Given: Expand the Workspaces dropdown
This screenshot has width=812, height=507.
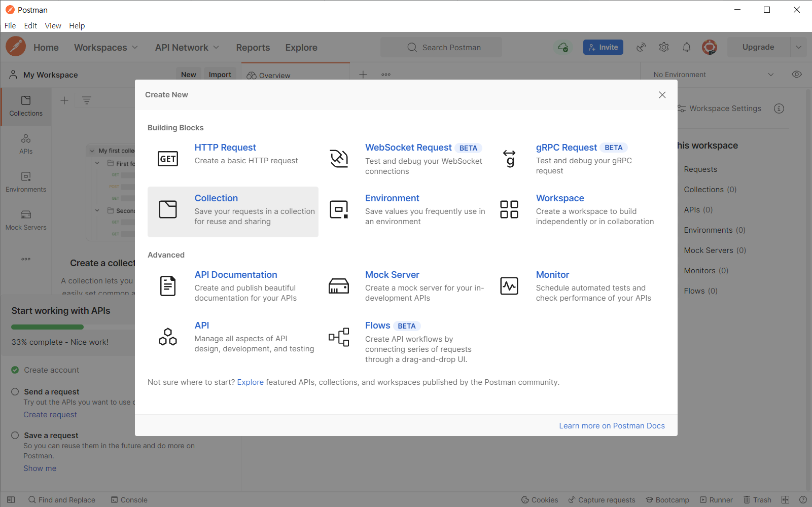Looking at the screenshot, I should coord(106,47).
